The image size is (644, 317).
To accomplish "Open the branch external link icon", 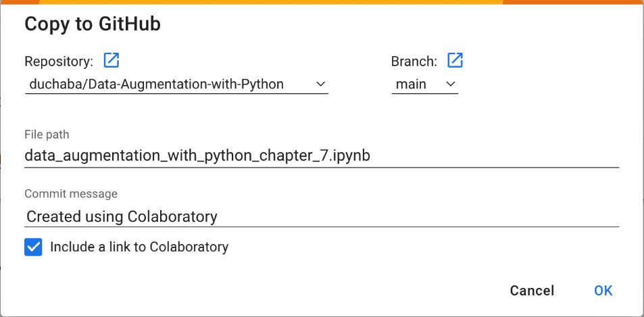I will [x=455, y=60].
